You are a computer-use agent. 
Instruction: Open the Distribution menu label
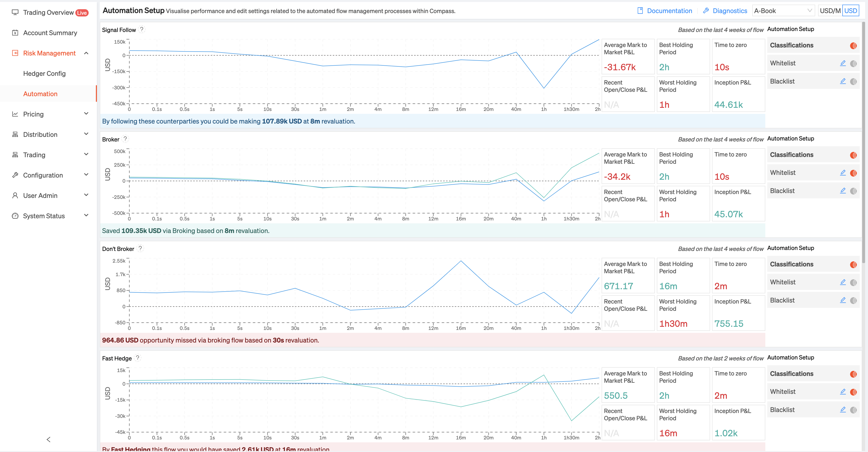(x=40, y=134)
